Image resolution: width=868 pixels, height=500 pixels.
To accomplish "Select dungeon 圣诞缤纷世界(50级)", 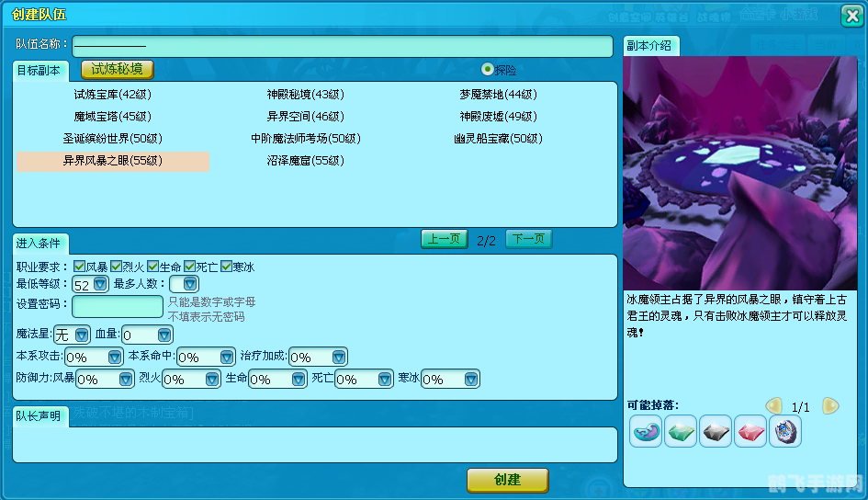I will point(113,139).
